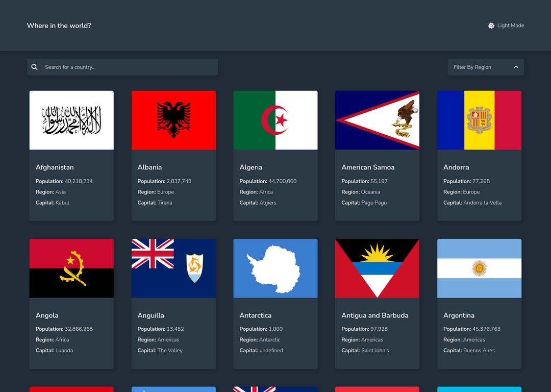Open the Afghanistan flag image
Image resolution: width=551 pixels, height=392 pixels.
coord(71,120)
